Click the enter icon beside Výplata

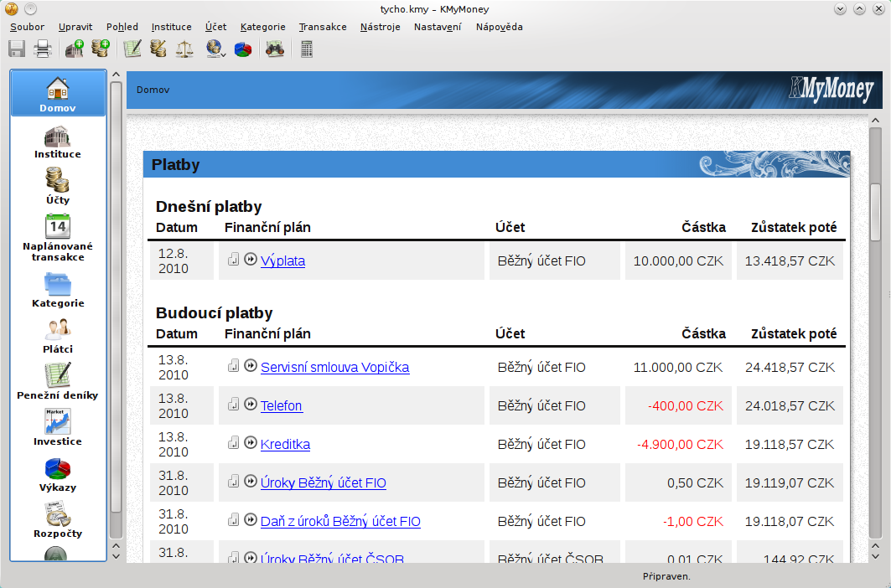click(x=234, y=260)
